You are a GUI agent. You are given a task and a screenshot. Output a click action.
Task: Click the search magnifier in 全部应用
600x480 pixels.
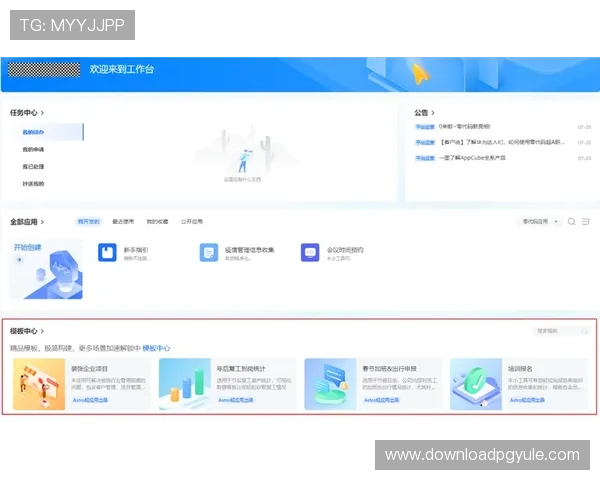(x=572, y=222)
